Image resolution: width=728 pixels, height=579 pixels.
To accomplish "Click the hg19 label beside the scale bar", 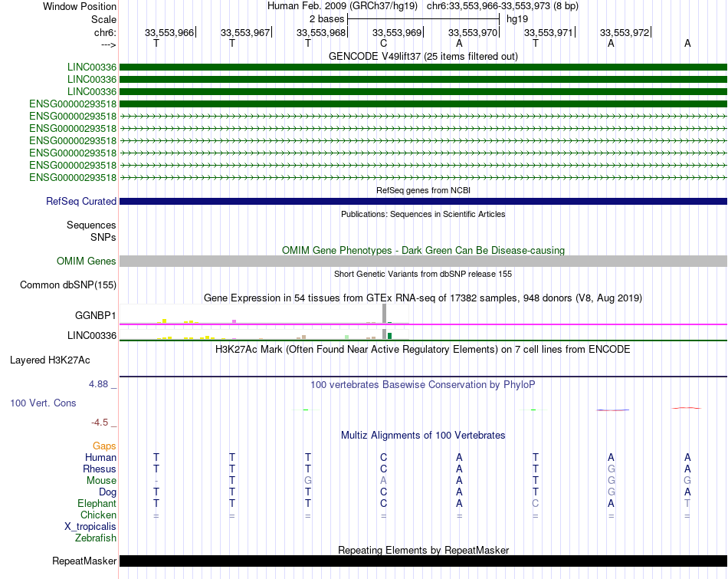I will (x=516, y=19).
